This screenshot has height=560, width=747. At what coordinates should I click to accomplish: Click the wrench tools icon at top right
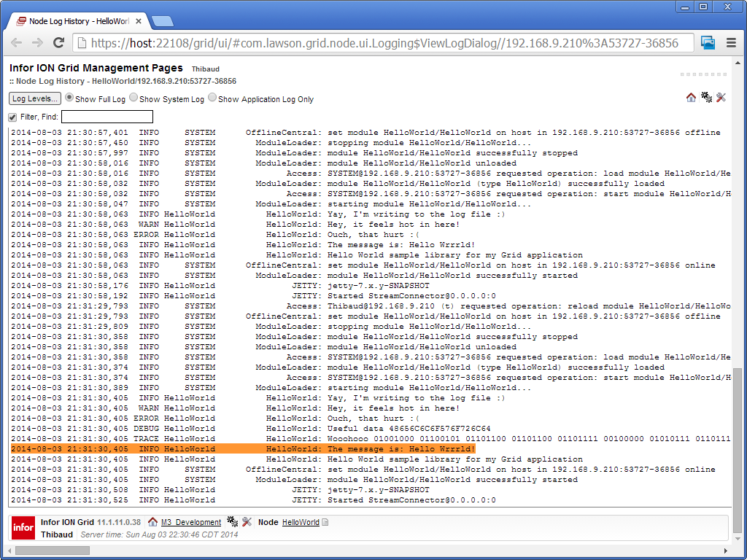(x=721, y=98)
